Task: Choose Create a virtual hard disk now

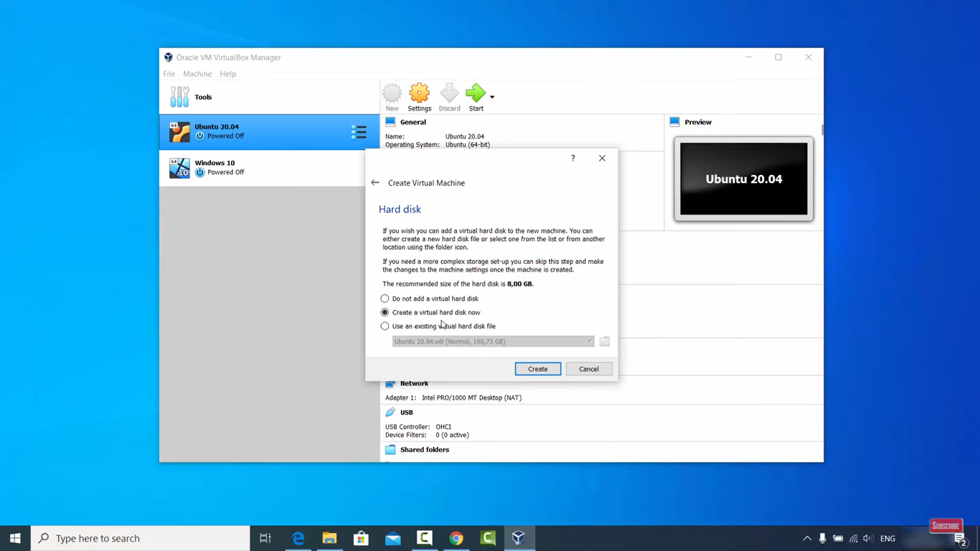Action: pos(430,312)
